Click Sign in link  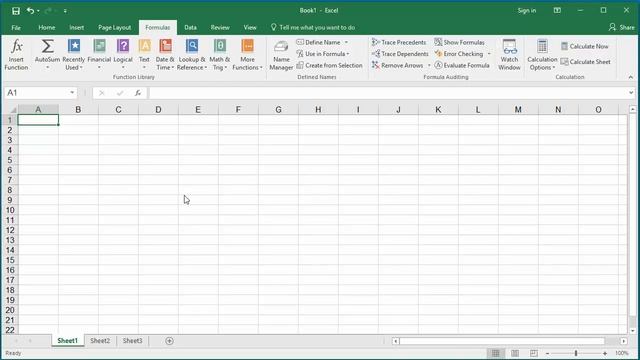coord(527,11)
